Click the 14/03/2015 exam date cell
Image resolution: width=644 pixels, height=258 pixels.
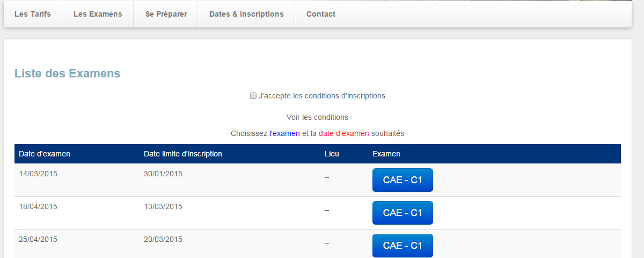point(38,174)
